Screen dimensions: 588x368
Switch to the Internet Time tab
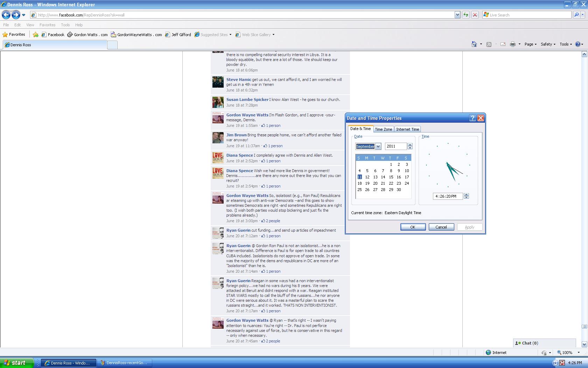407,129
